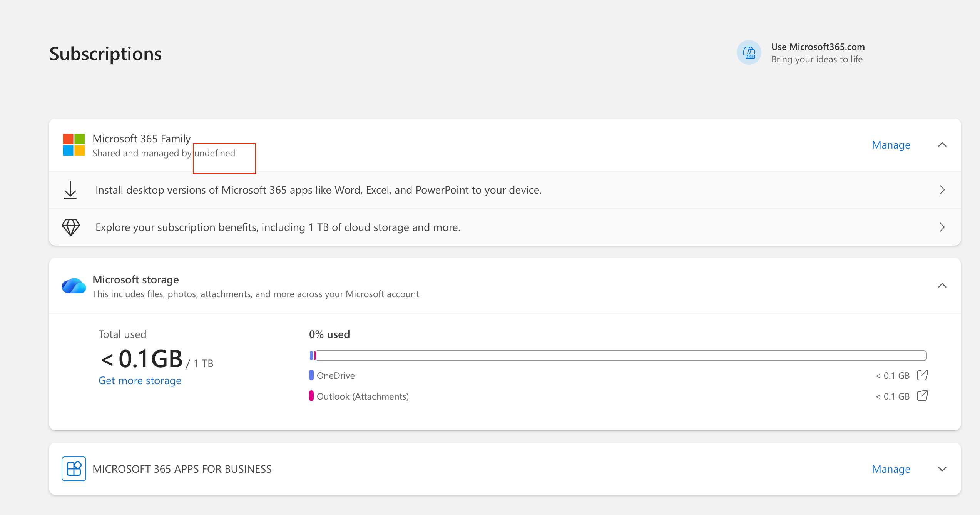Image resolution: width=980 pixels, height=515 pixels.
Task: Click the < 0.1 GB total used value
Action: pos(142,359)
